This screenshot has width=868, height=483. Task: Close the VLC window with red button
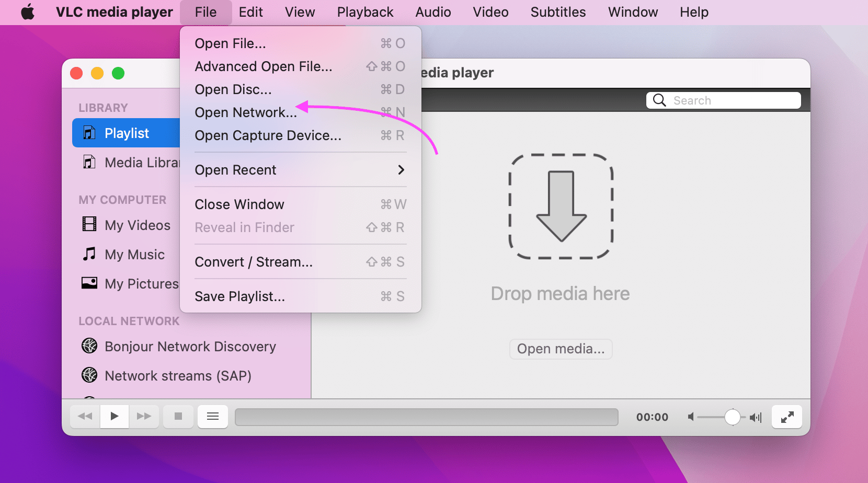click(76, 73)
